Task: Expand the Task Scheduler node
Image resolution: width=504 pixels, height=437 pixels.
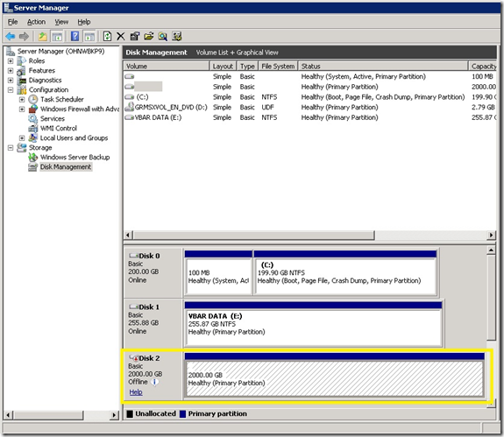Action: [22, 100]
